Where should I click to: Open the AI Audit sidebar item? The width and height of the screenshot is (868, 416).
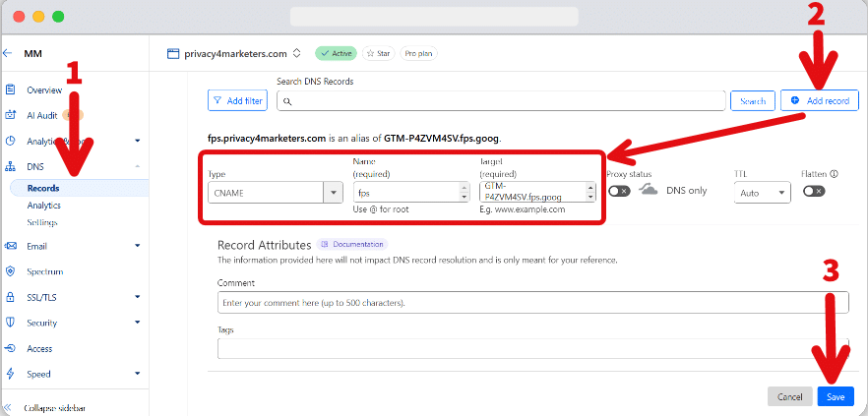pyautogui.click(x=42, y=116)
